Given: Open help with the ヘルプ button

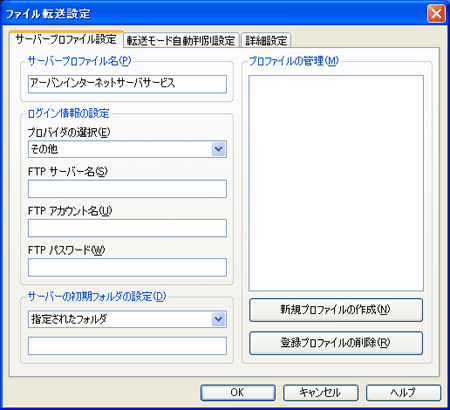Looking at the screenshot, I should [x=403, y=393].
